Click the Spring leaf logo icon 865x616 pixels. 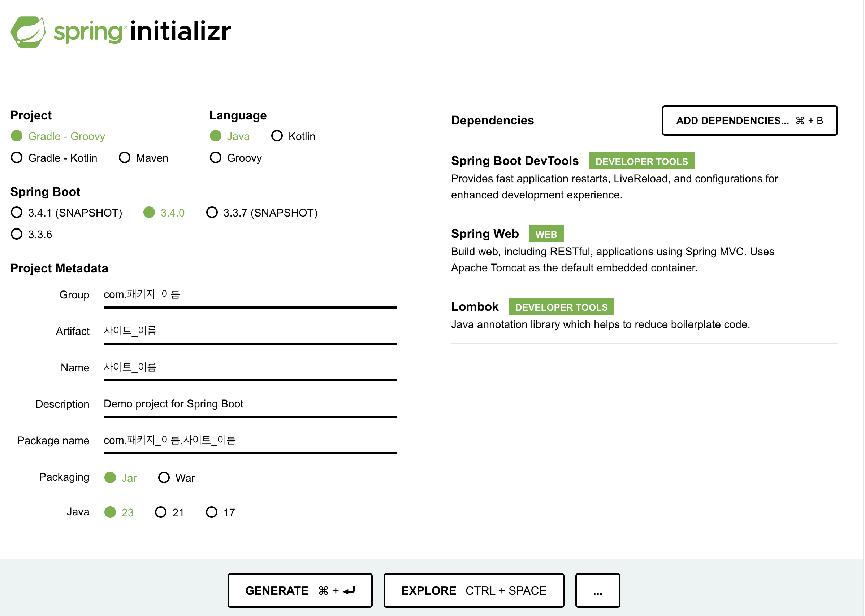[28, 32]
